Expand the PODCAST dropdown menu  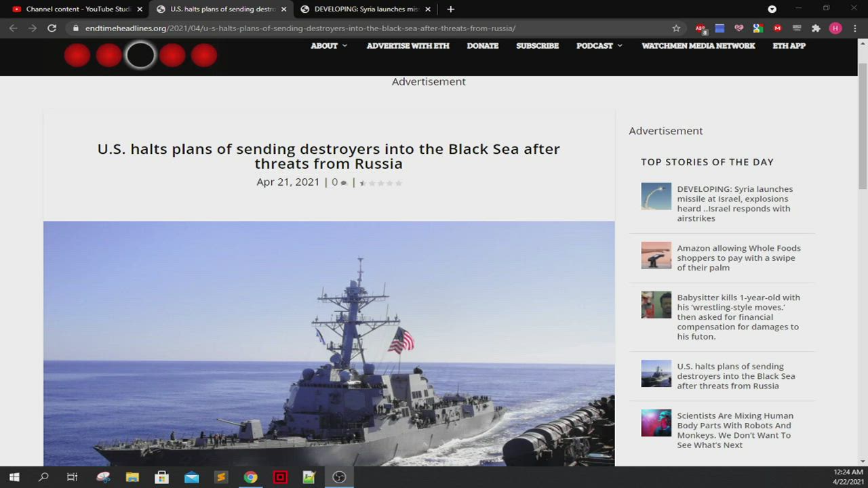point(599,46)
